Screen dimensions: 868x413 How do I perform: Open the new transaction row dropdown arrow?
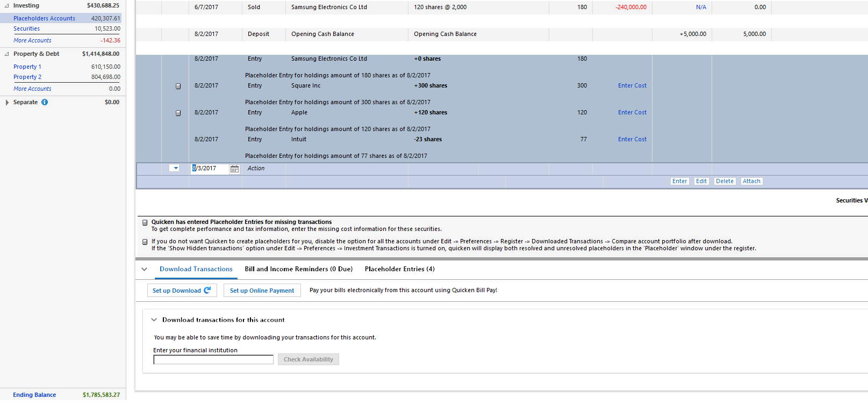pos(175,168)
